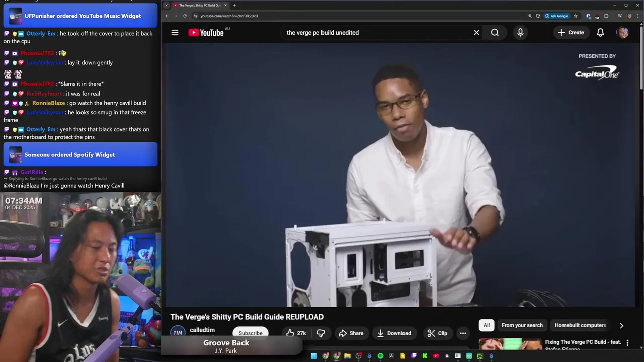Screen dimensions: 644x362
Task: Open the Kick app from the taskbar
Action: [x=425, y=356]
